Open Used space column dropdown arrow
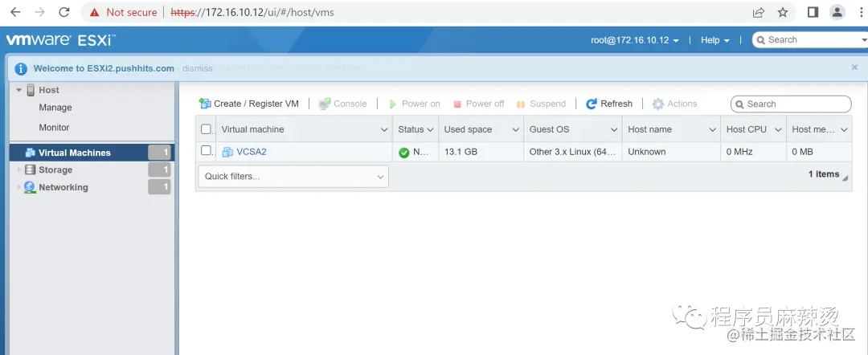The image size is (868, 355). point(515,130)
